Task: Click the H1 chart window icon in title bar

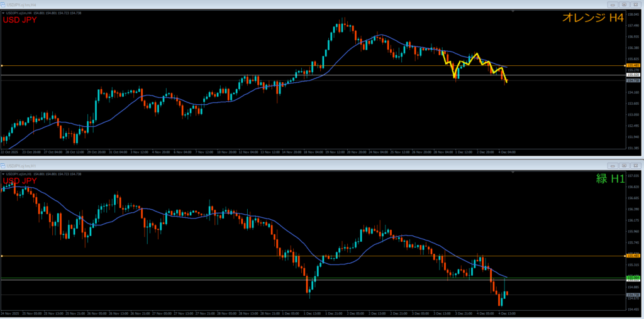Action: pyautogui.click(x=3, y=164)
